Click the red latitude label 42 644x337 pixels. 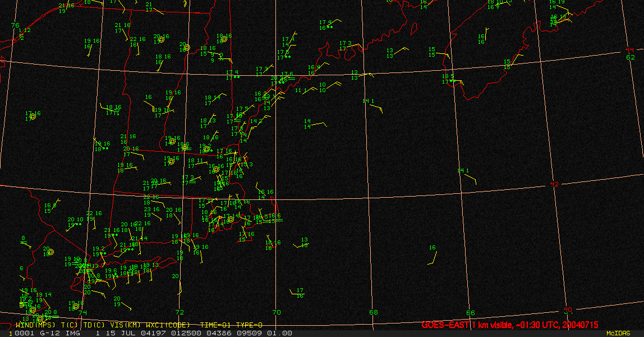[x=554, y=184]
